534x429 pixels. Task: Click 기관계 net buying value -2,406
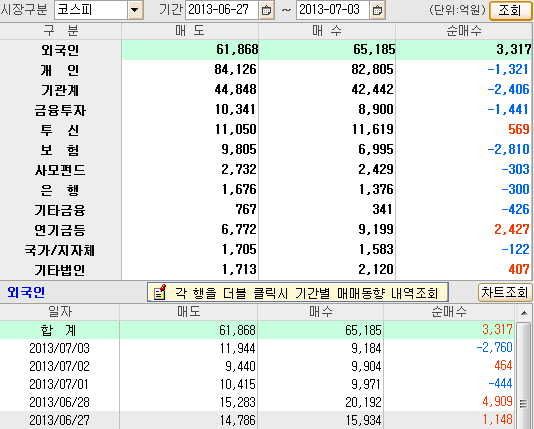pyautogui.click(x=508, y=90)
